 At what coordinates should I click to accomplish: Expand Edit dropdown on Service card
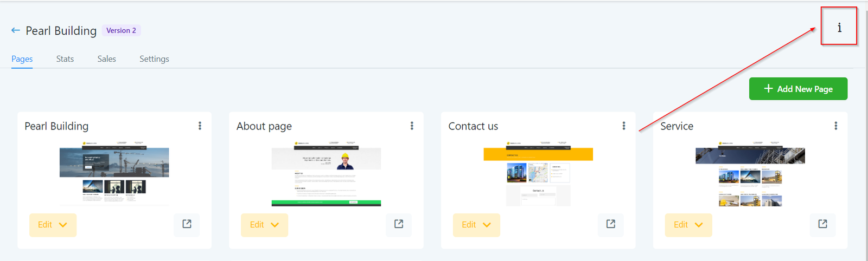click(688, 225)
